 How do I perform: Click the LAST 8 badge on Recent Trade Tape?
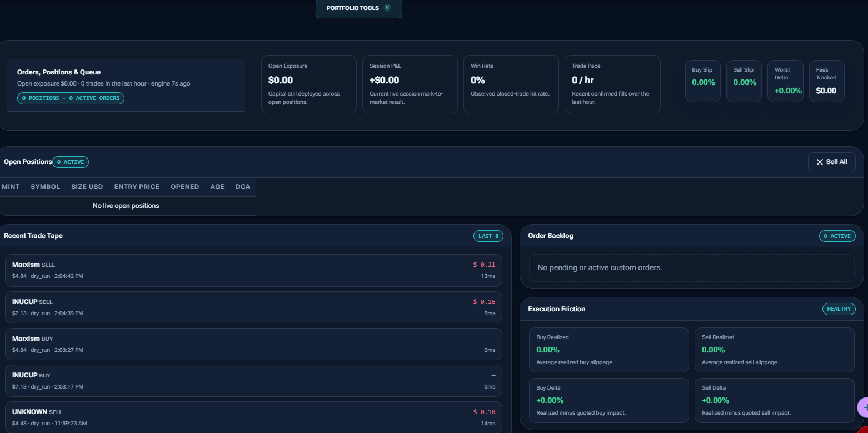tap(488, 236)
